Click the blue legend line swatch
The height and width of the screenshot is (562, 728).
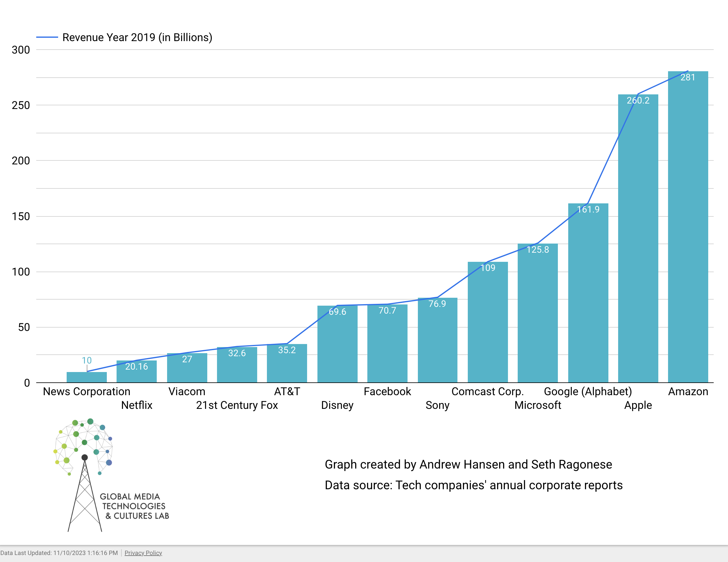click(x=47, y=37)
